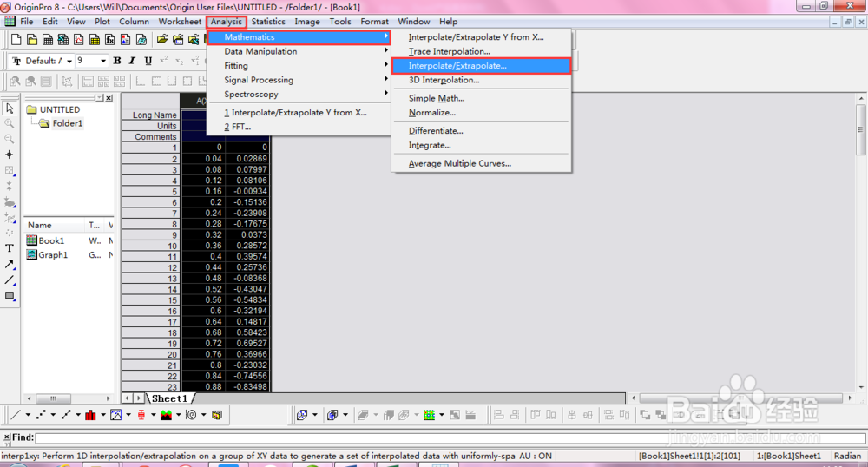Open the Statistics menu
This screenshot has height=467, width=868.
[x=268, y=22]
